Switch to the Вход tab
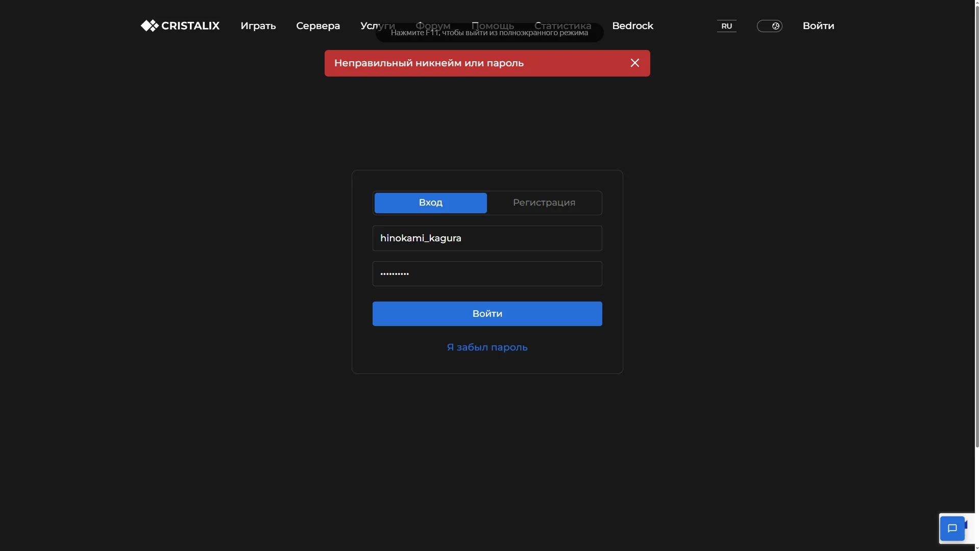The width and height of the screenshot is (980, 551). point(431,203)
